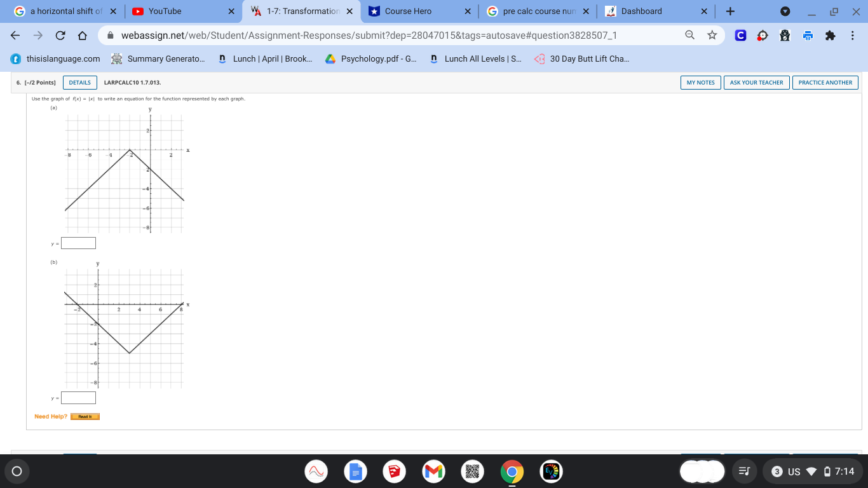This screenshot has height=488, width=868.
Task: Launch the Desmos graphing app on the shelf
Action: tap(316, 471)
